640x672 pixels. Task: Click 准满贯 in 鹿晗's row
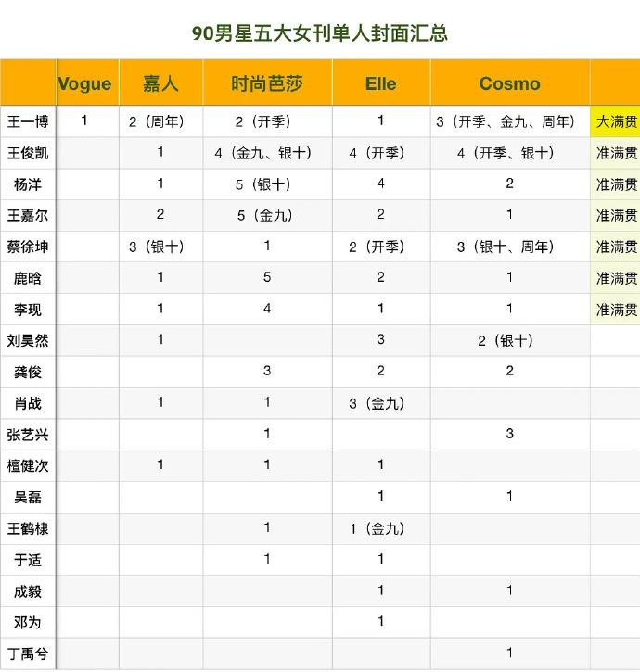coord(616,278)
